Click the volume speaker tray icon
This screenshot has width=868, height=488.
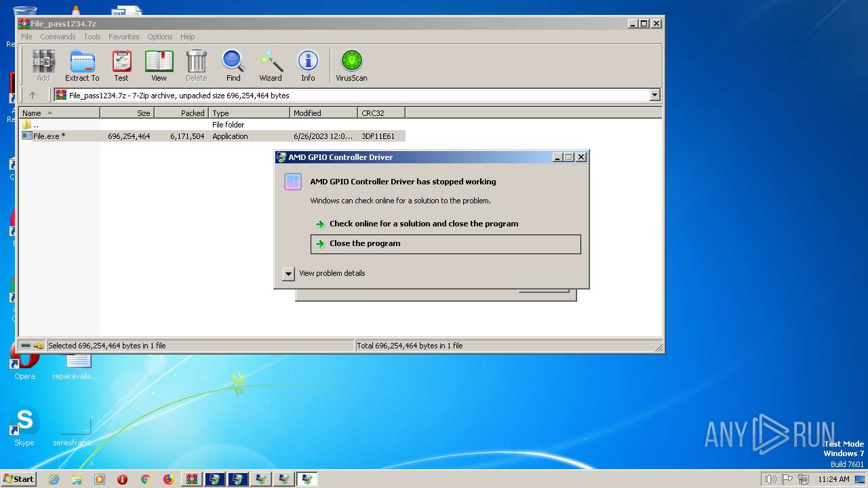[770, 479]
